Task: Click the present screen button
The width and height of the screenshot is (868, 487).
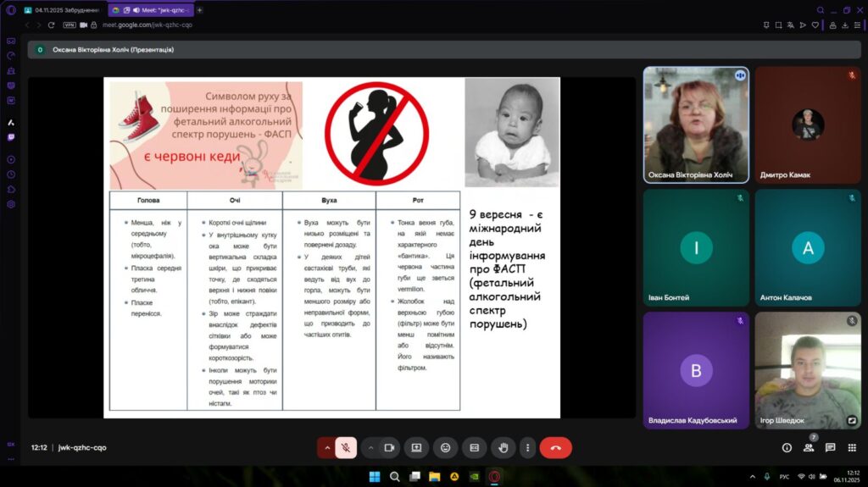Action: coord(417,447)
